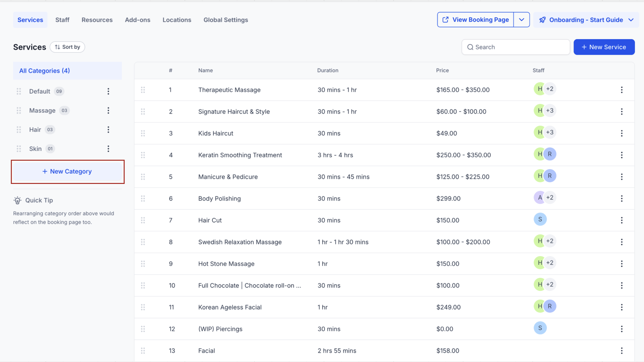The width and height of the screenshot is (644, 362).
Task: Open three-dot menu for Massage category
Action: coord(108,111)
